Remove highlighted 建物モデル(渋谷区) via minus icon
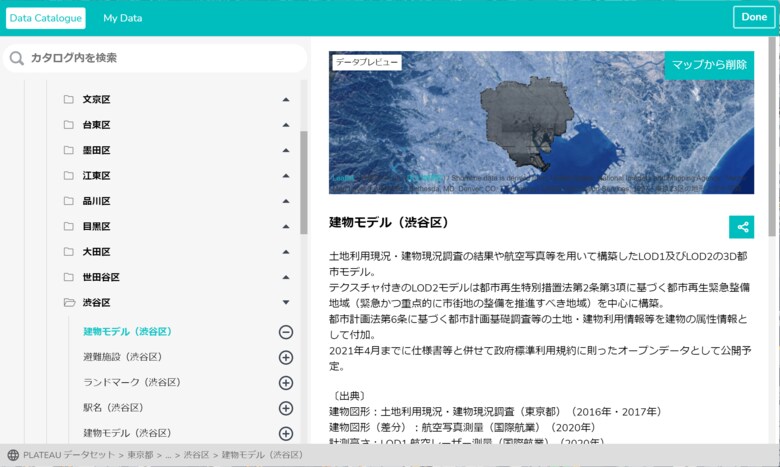 coord(286,332)
